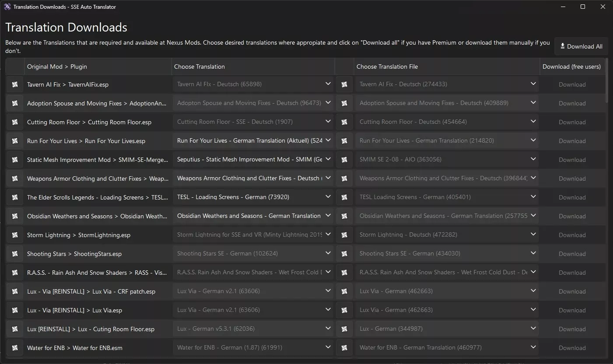Open the Cutting Room Floor - SSE - Deutsch (1907) dropdown

pyautogui.click(x=253, y=122)
